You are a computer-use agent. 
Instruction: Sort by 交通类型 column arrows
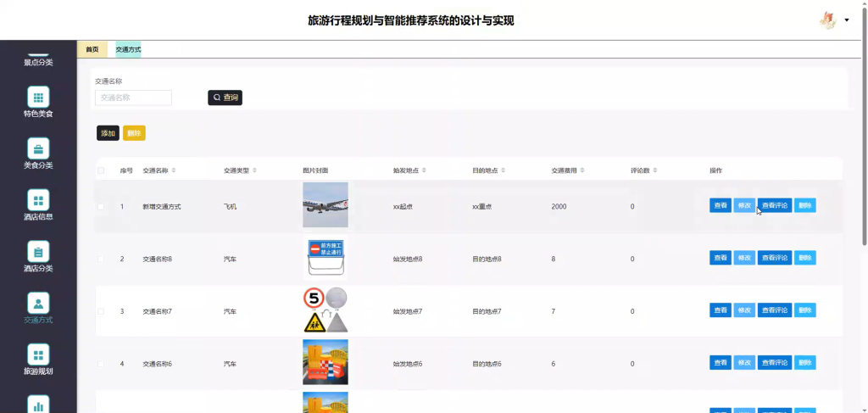254,170
